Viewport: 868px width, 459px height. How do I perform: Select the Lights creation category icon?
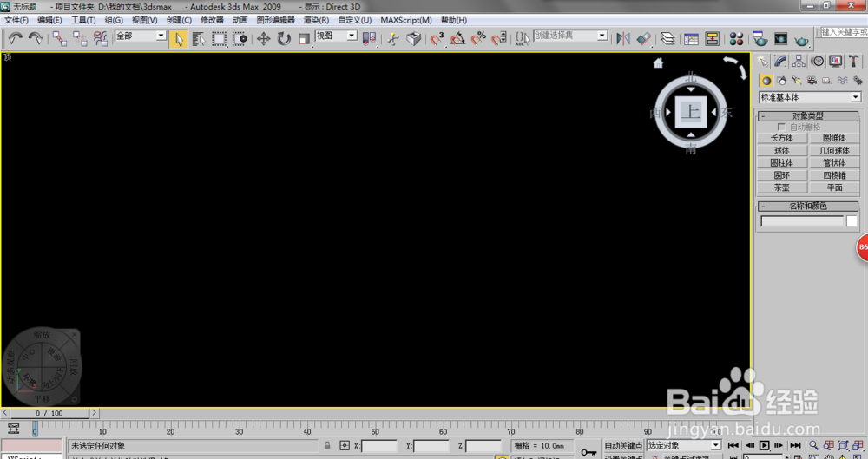[797, 81]
